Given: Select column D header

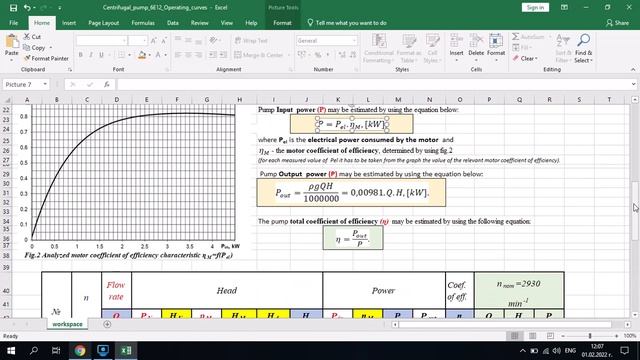Looking at the screenshot, I should click(x=117, y=99).
